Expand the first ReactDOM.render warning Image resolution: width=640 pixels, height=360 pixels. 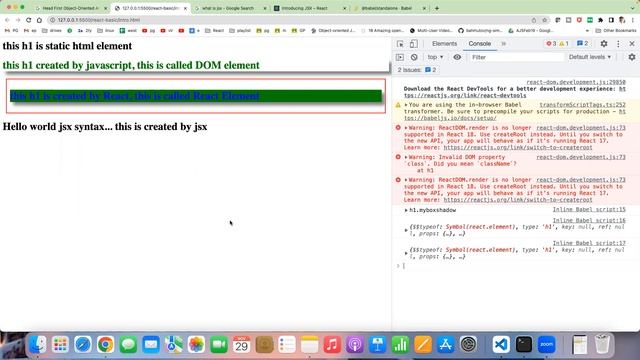[x=406, y=128]
